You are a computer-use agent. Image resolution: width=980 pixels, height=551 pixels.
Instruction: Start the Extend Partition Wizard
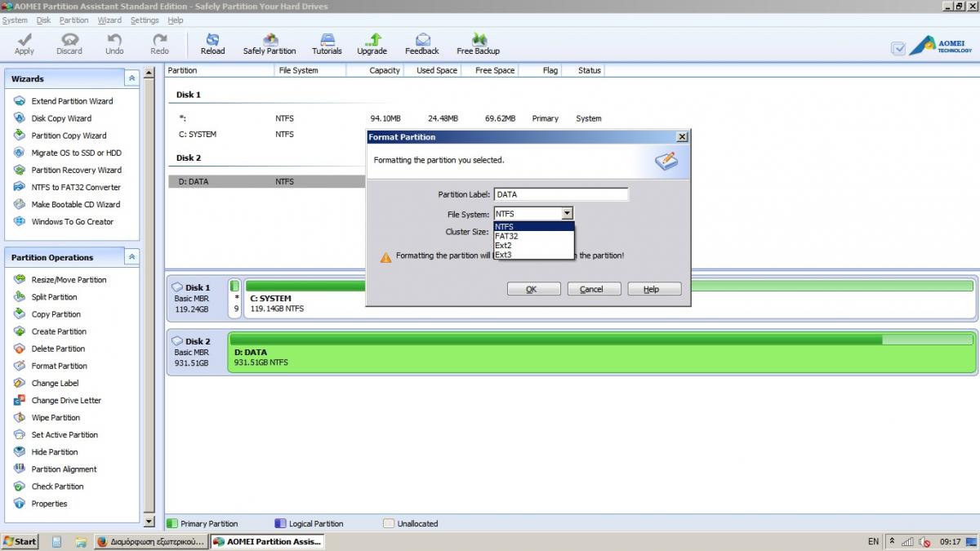[72, 101]
